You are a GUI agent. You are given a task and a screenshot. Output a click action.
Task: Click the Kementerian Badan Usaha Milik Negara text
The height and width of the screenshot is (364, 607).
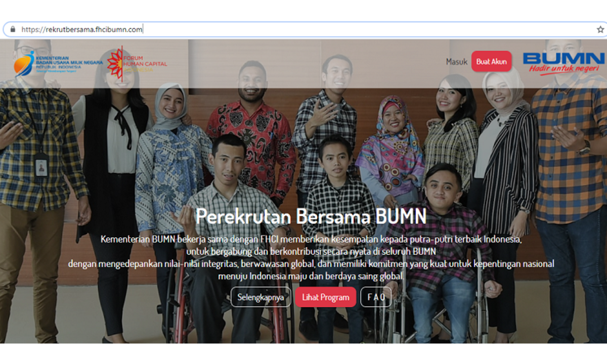(x=69, y=63)
